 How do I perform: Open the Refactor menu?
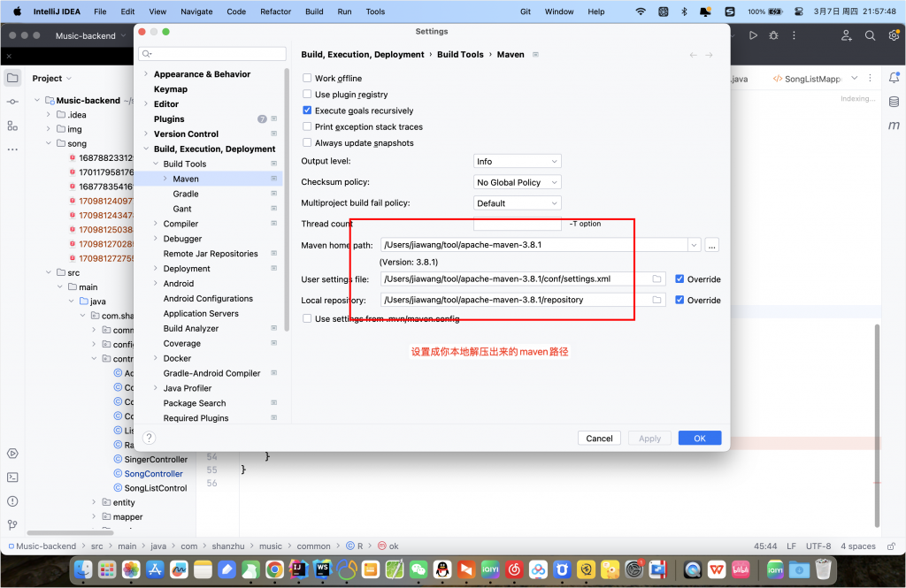[275, 11]
